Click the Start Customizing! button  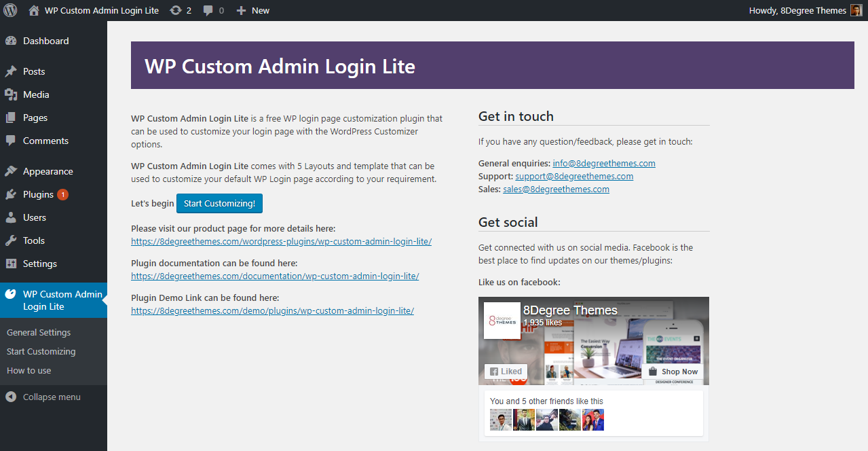pos(219,203)
